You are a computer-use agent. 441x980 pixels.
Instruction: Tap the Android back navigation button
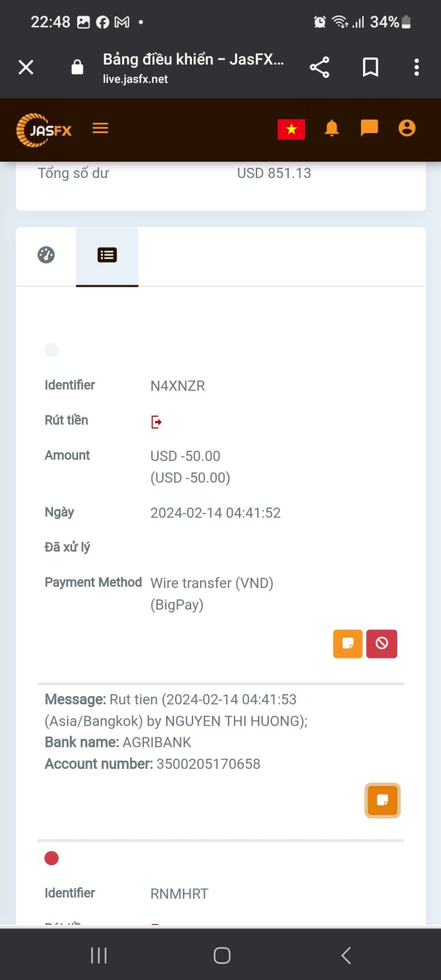click(346, 955)
